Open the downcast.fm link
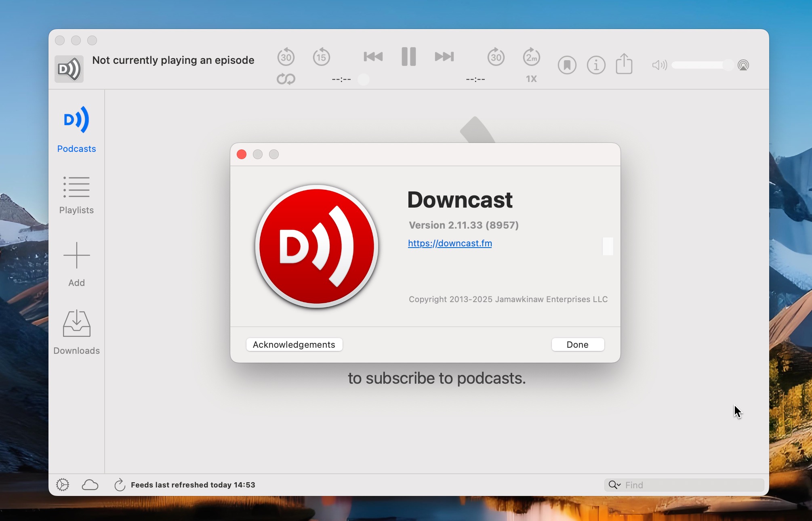The width and height of the screenshot is (812, 521). [x=450, y=243]
